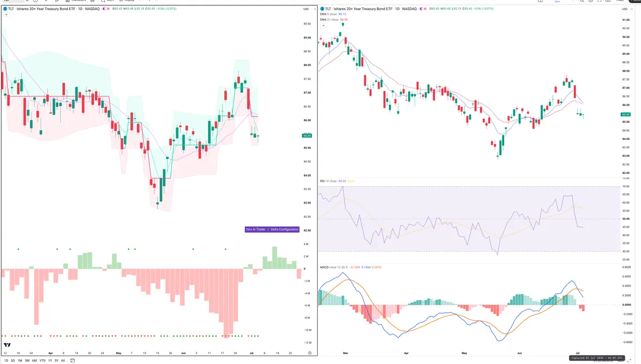
Task: Click the 70.00 level on RSI axis
Action: pyautogui.click(x=626, y=187)
